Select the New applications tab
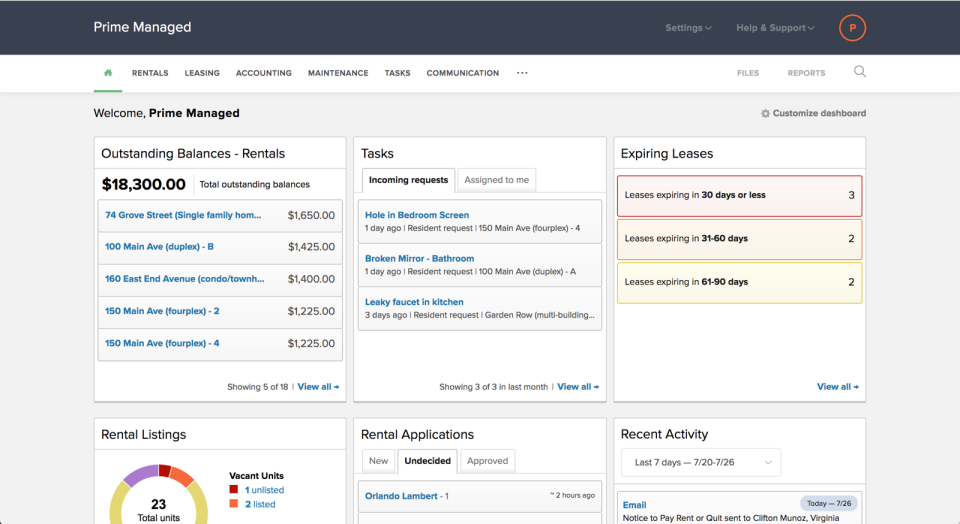This screenshot has height=524, width=960. 378,461
